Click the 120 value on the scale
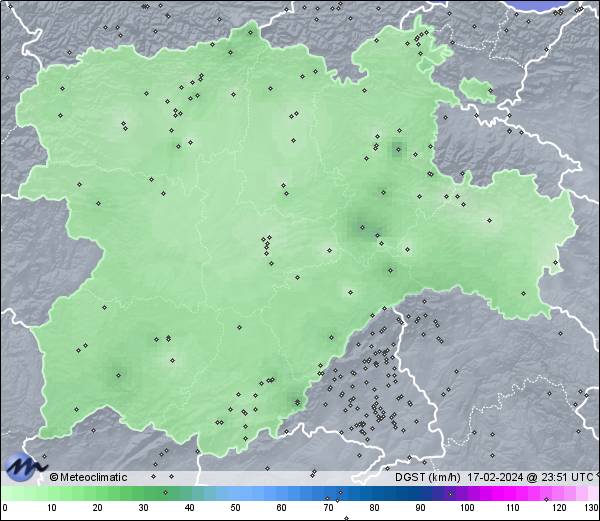The width and height of the screenshot is (600, 521). click(x=559, y=508)
